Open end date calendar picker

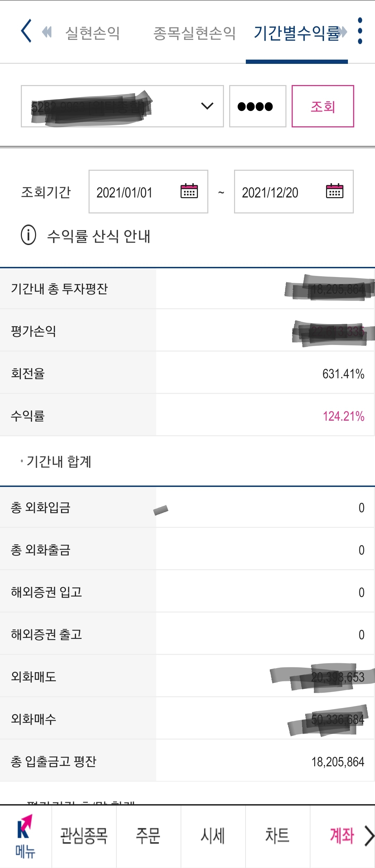[x=335, y=191]
